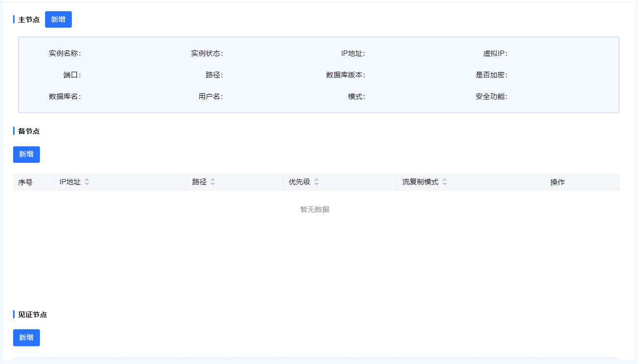Toggle sorting with the 优先级 column arrows
This screenshot has width=638, height=364.
(x=317, y=182)
